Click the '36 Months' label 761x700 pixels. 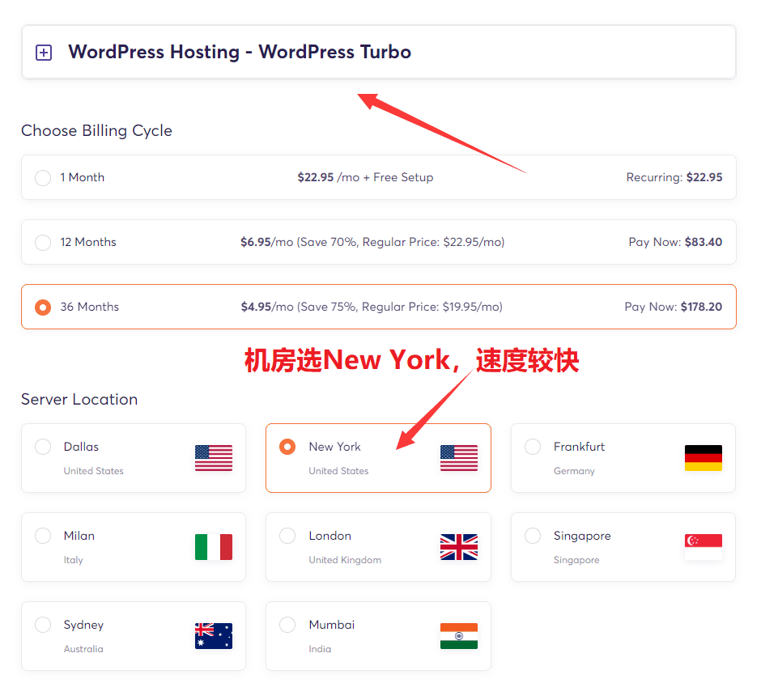click(x=89, y=307)
